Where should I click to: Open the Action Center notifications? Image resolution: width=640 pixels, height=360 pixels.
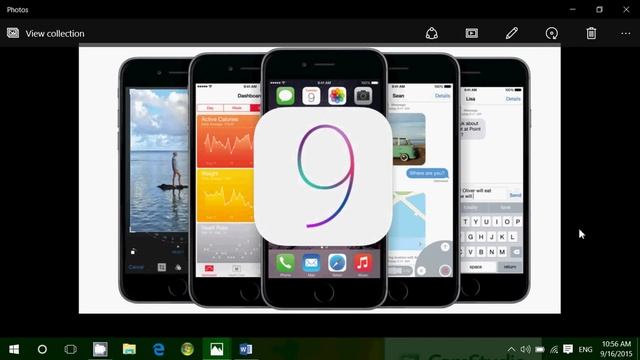(568, 349)
